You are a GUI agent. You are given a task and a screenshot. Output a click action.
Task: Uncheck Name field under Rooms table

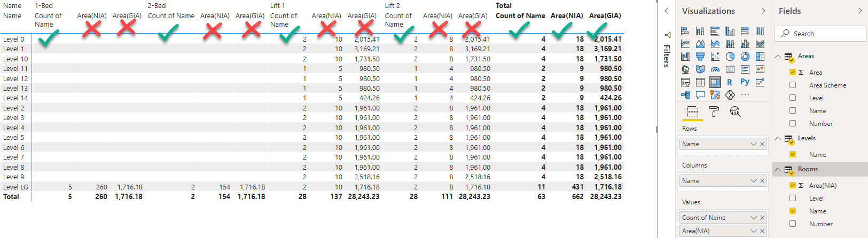tap(793, 211)
